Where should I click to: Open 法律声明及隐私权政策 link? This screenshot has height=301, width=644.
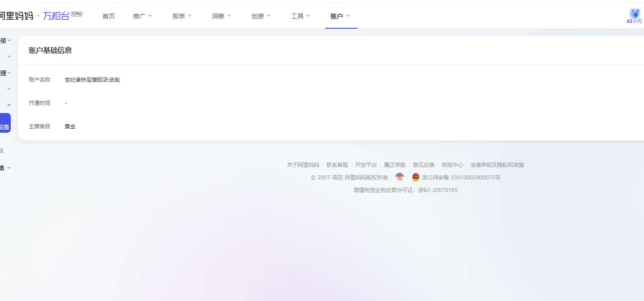pyautogui.click(x=497, y=165)
